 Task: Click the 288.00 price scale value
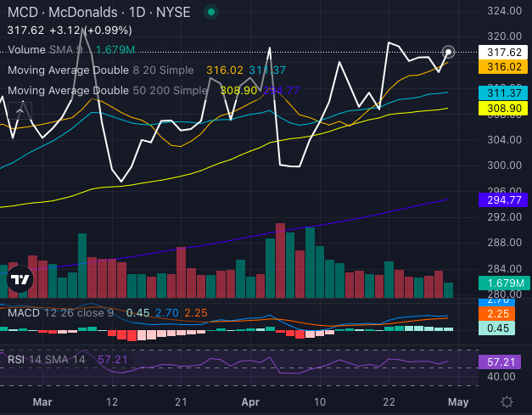pos(505,242)
